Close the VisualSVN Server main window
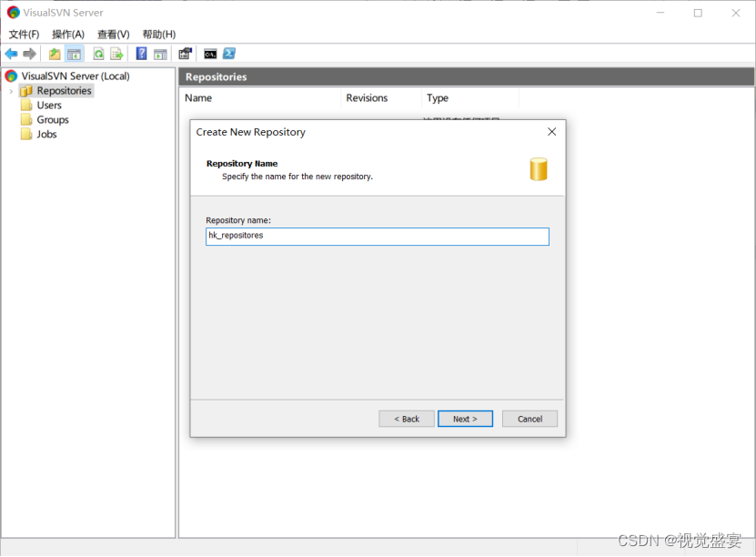This screenshot has height=557, width=756. pyautogui.click(x=736, y=13)
